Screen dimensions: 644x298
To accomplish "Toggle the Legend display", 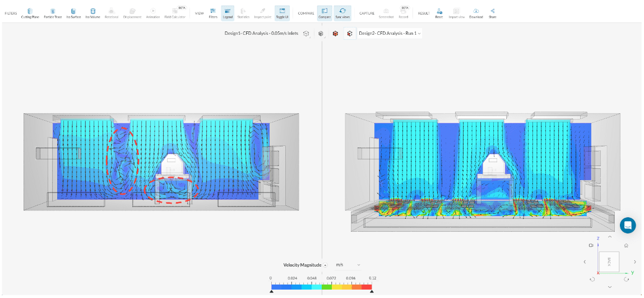I will pyautogui.click(x=228, y=13).
